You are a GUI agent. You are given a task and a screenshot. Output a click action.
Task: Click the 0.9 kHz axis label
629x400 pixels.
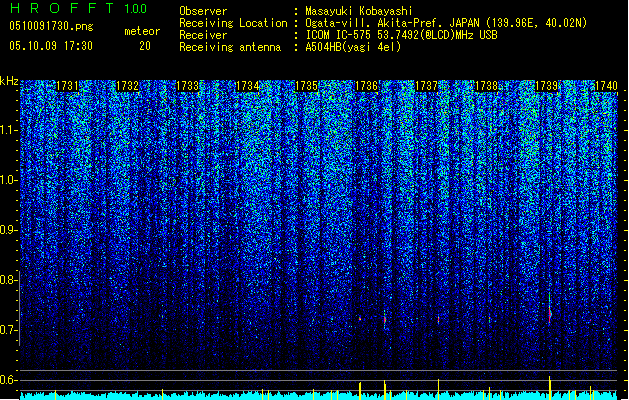click(x=8, y=230)
